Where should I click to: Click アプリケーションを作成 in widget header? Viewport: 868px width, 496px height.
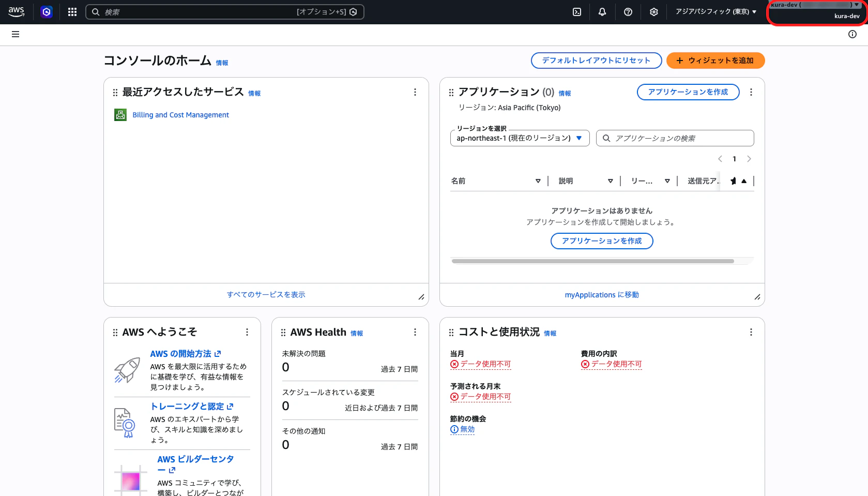click(688, 92)
